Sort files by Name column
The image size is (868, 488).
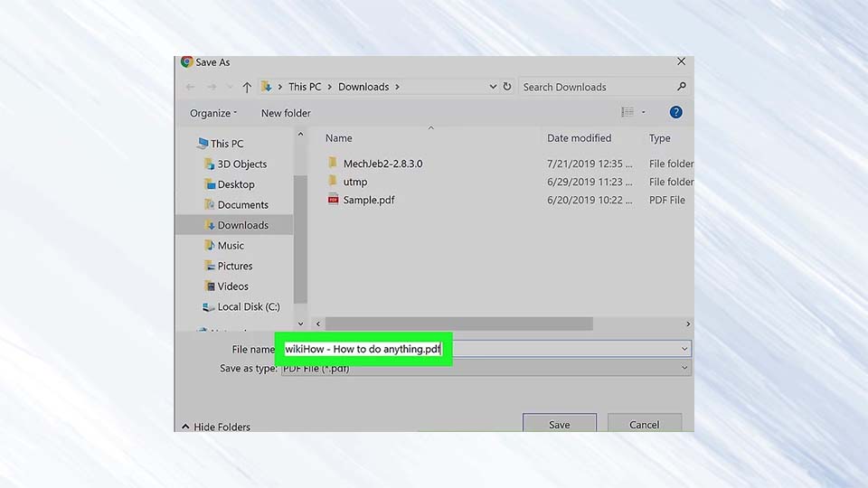[x=339, y=138]
